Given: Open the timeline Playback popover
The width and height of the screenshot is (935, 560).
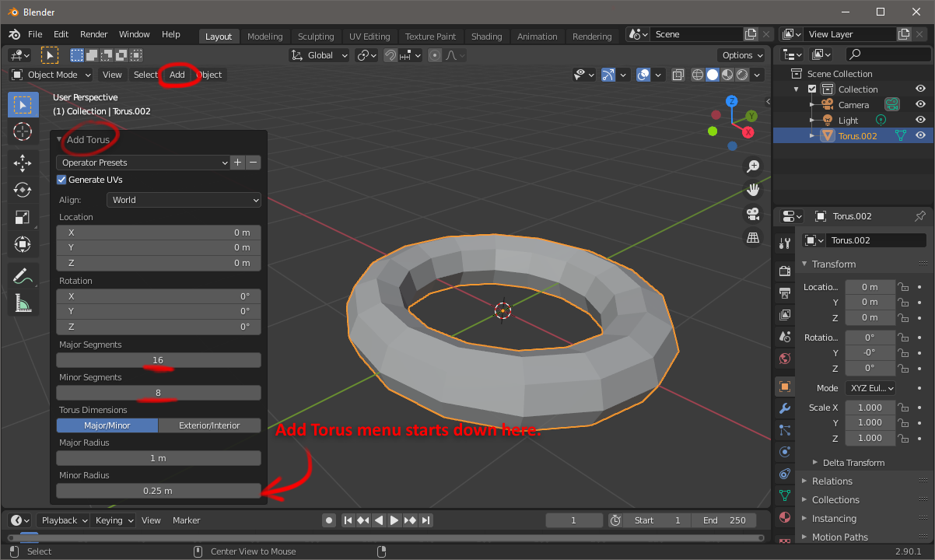Looking at the screenshot, I should coord(64,520).
